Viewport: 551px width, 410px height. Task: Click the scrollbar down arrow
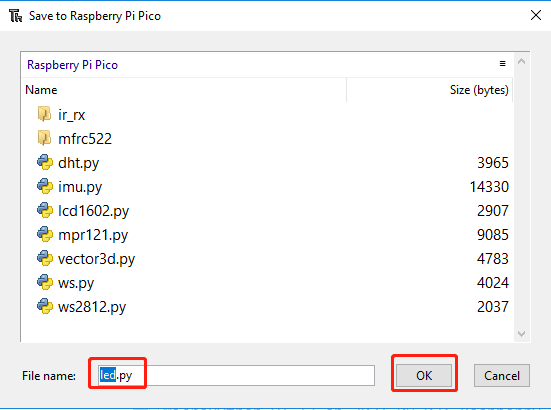coord(521,333)
